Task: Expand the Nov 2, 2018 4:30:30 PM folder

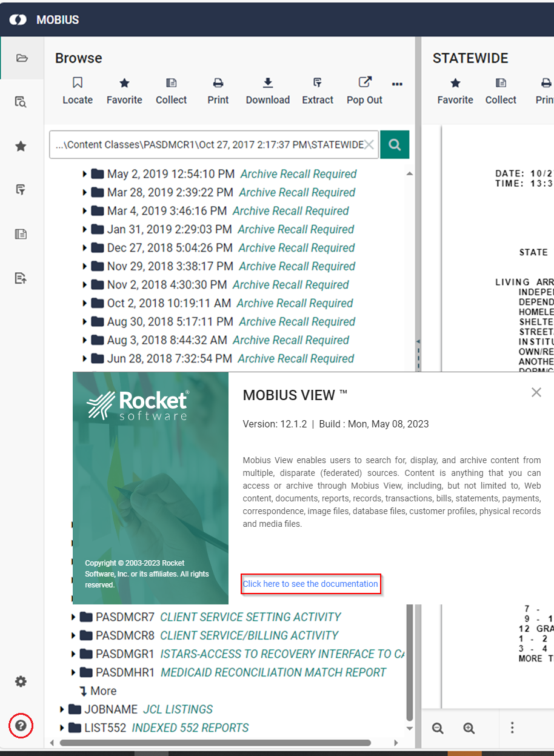Action: pyautogui.click(x=85, y=285)
